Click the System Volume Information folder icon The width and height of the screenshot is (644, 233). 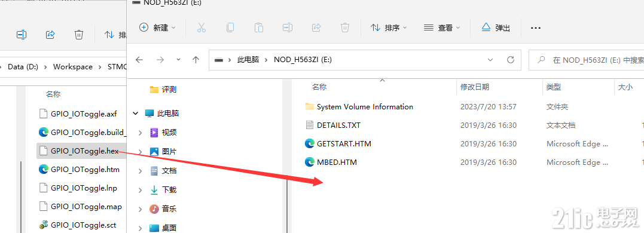coord(310,107)
